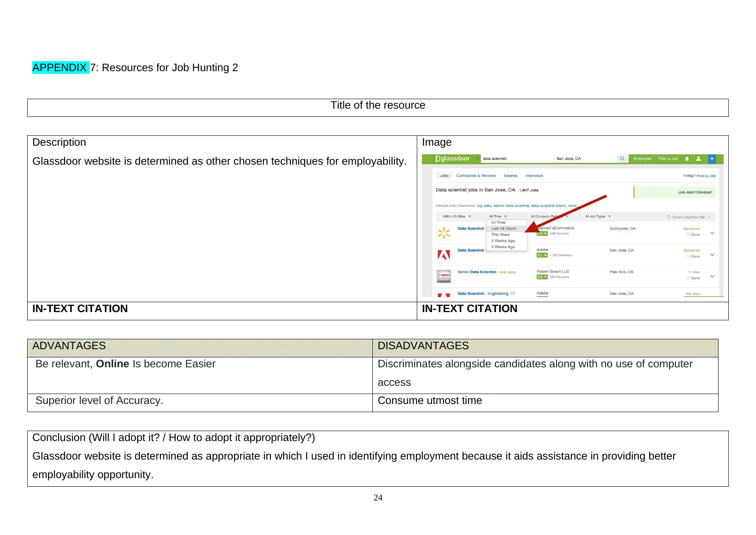Click the Job Alert Created banner
This screenshot has width=756, height=535.
675,192
